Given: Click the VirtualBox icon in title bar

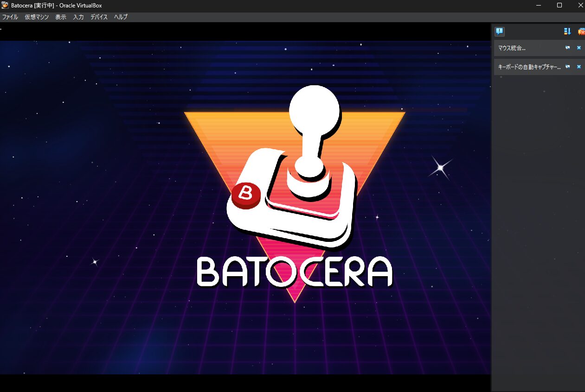Looking at the screenshot, I should (x=5, y=5).
